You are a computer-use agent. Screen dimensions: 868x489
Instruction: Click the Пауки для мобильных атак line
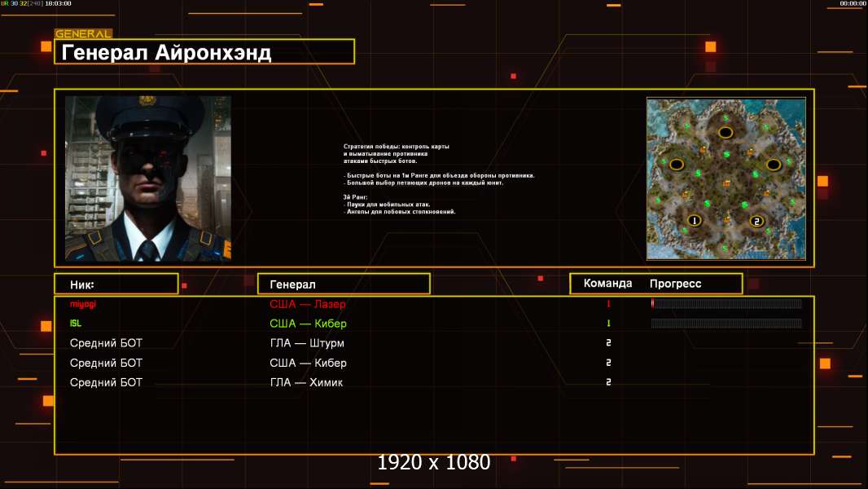click(x=387, y=205)
